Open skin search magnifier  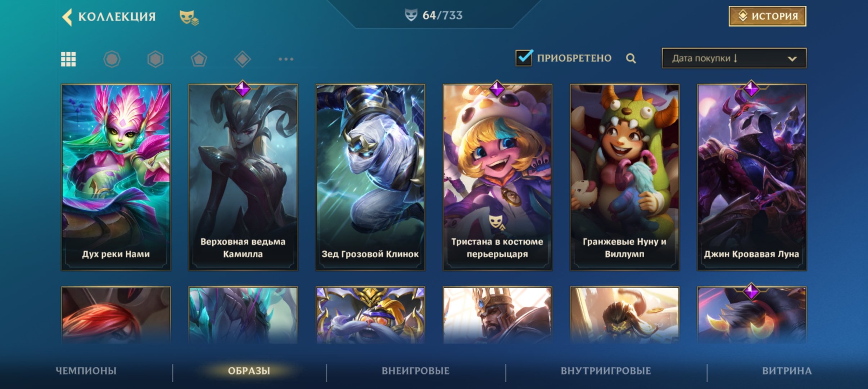coord(631,58)
